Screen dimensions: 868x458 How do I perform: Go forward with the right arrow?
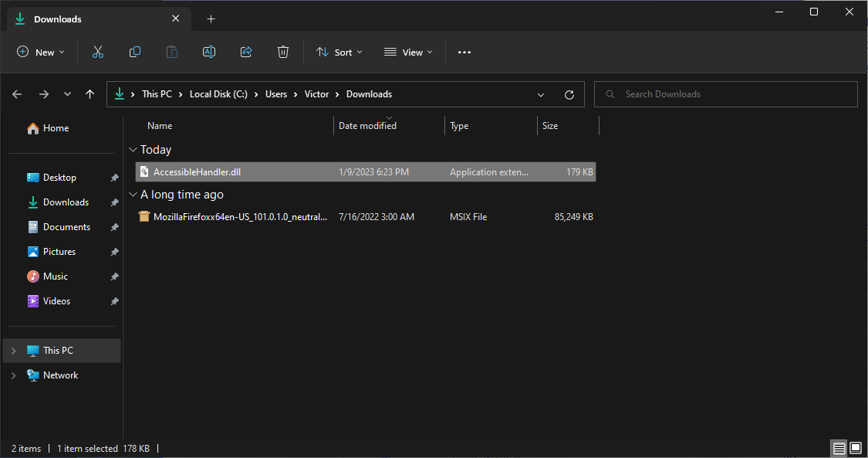click(x=44, y=94)
